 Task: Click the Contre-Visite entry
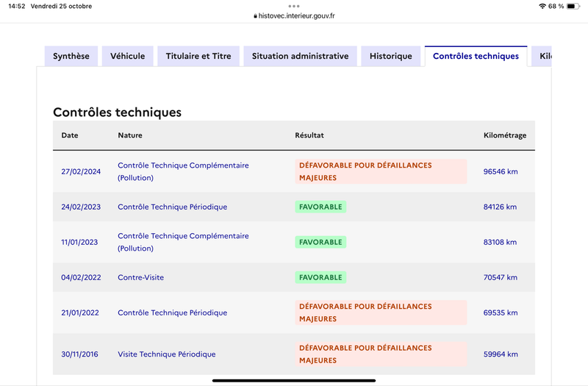(140, 278)
